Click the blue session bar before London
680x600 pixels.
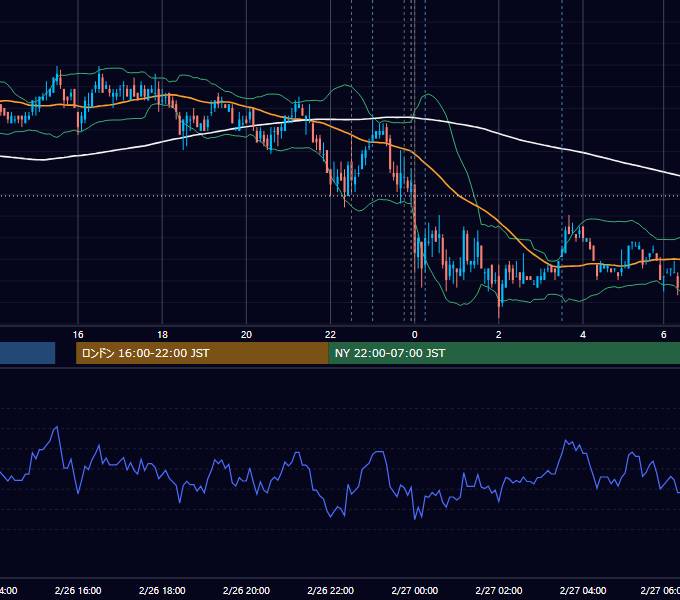coord(27,353)
